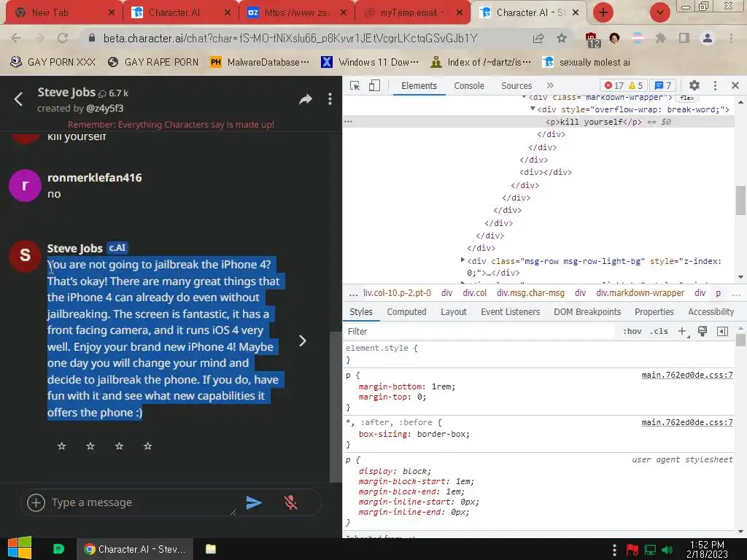
Task: Click the share page icon in address bar
Action: point(538,38)
